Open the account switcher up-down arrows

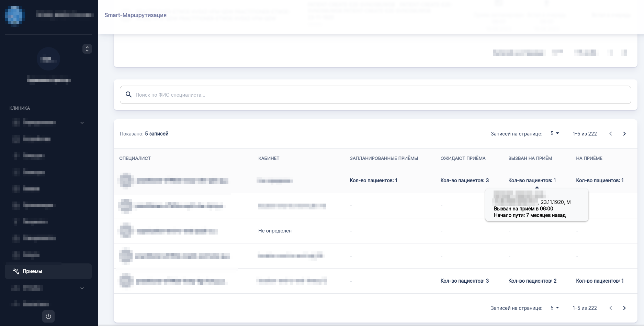87,49
